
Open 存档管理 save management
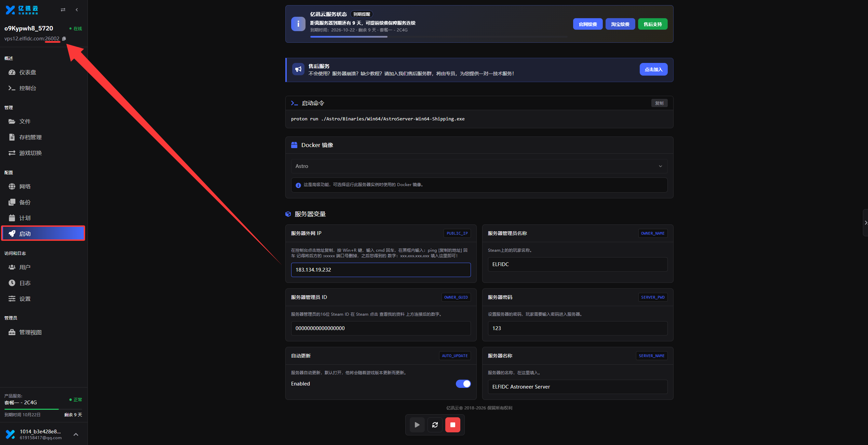44,137
